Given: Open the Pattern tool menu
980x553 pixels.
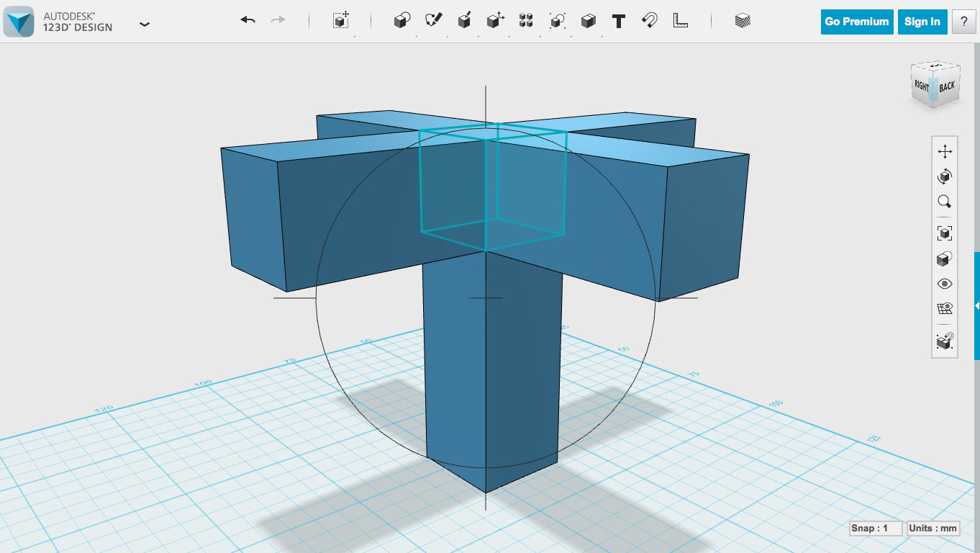Looking at the screenshot, I should pos(526,20).
